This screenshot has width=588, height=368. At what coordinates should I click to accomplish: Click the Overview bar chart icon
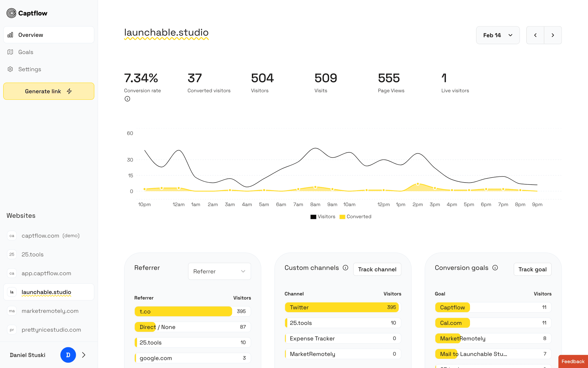[10, 35]
